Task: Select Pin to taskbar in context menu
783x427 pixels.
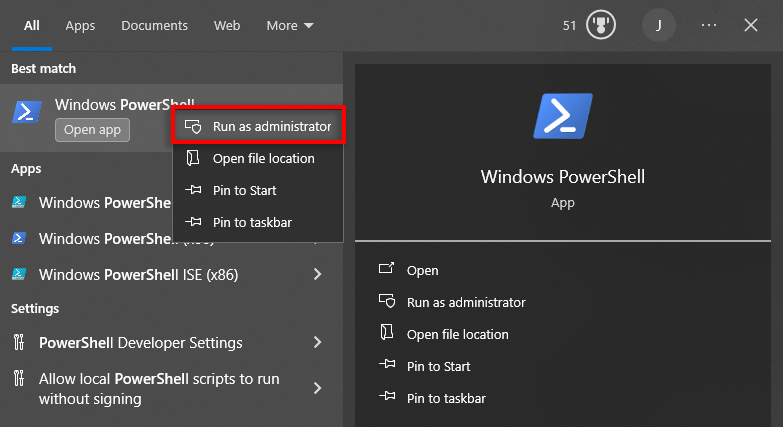Action: 252,222
